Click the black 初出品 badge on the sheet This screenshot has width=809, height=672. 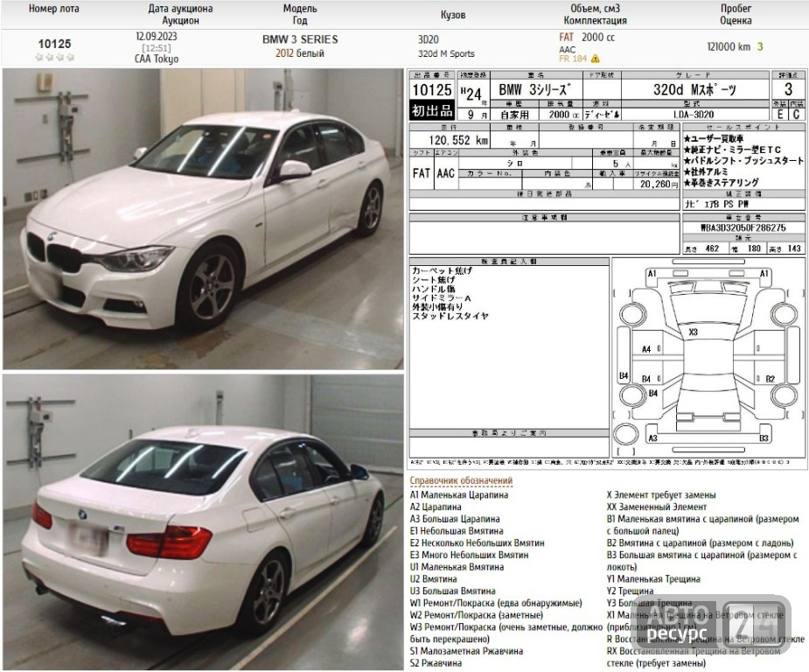pyautogui.click(x=432, y=110)
